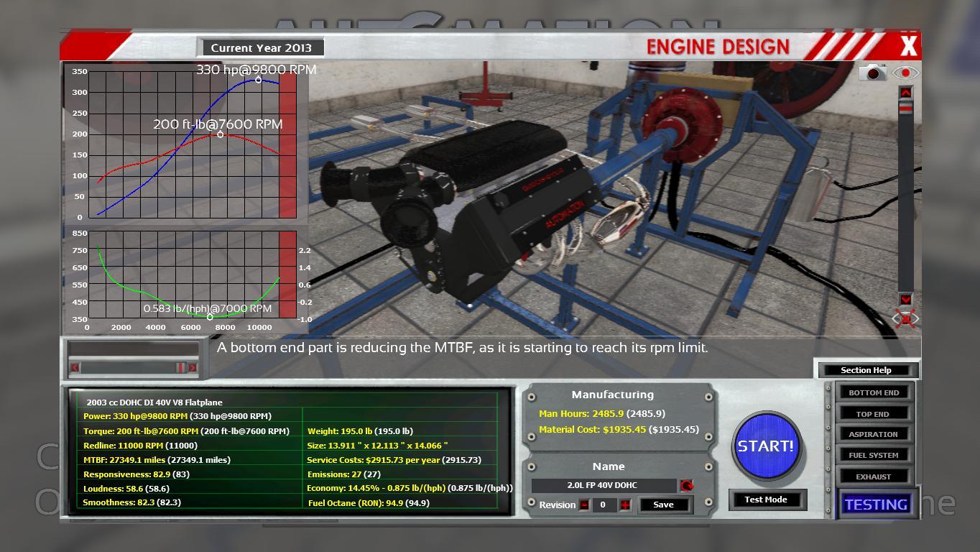Increase revision number with plus button
This screenshot has height=552, width=980.
tap(625, 505)
